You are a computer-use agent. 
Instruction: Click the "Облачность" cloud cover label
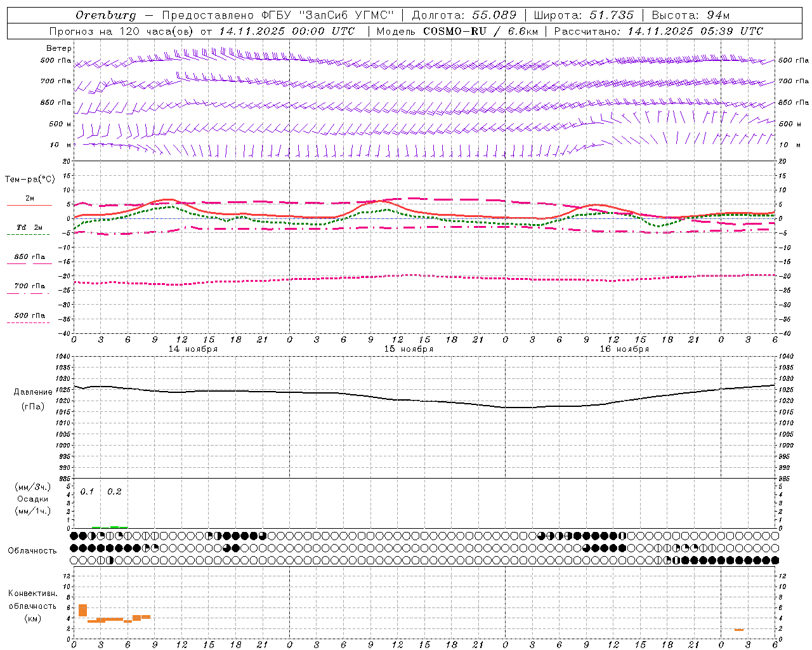click(x=32, y=551)
